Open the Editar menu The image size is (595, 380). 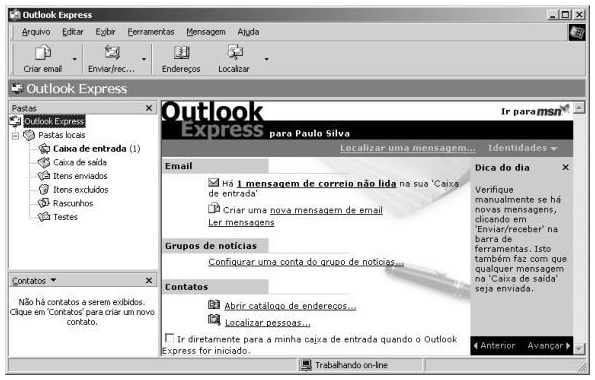coord(73,32)
